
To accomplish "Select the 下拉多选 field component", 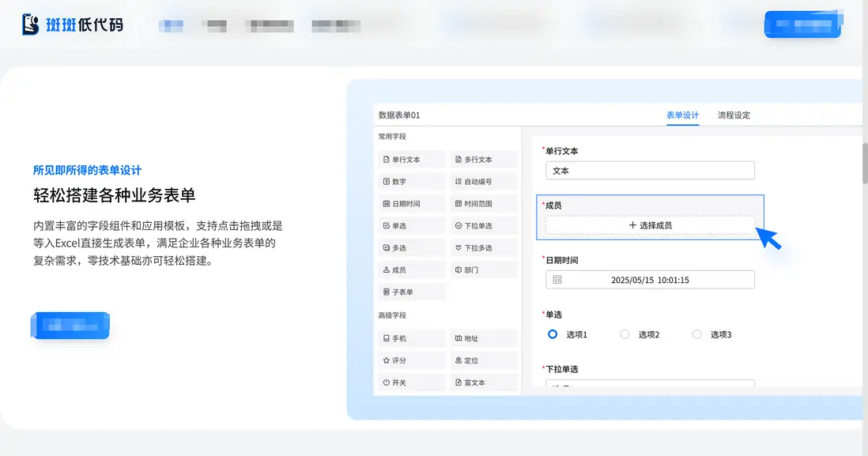I will (x=484, y=247).
